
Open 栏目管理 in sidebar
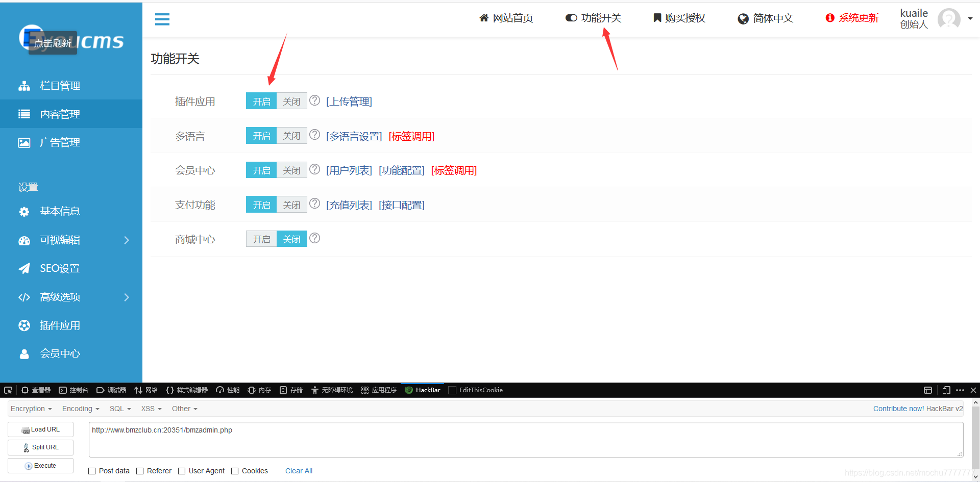[x=71, y=86]
